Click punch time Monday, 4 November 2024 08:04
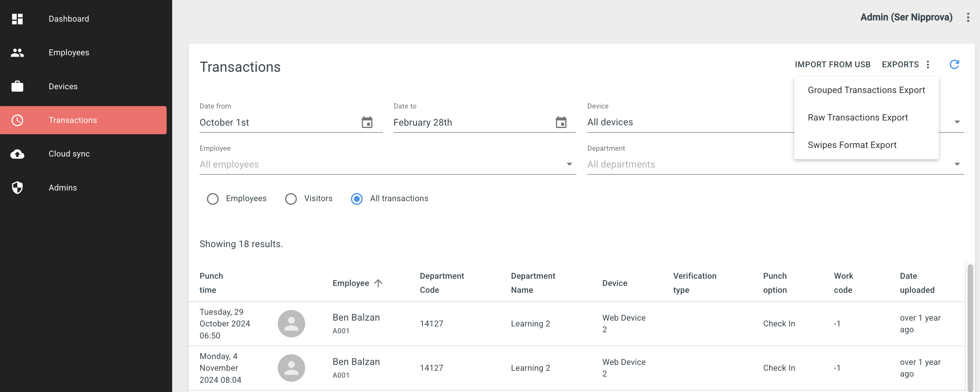The width and height of the screenshot is (980, 392). [x=220, y=368]
